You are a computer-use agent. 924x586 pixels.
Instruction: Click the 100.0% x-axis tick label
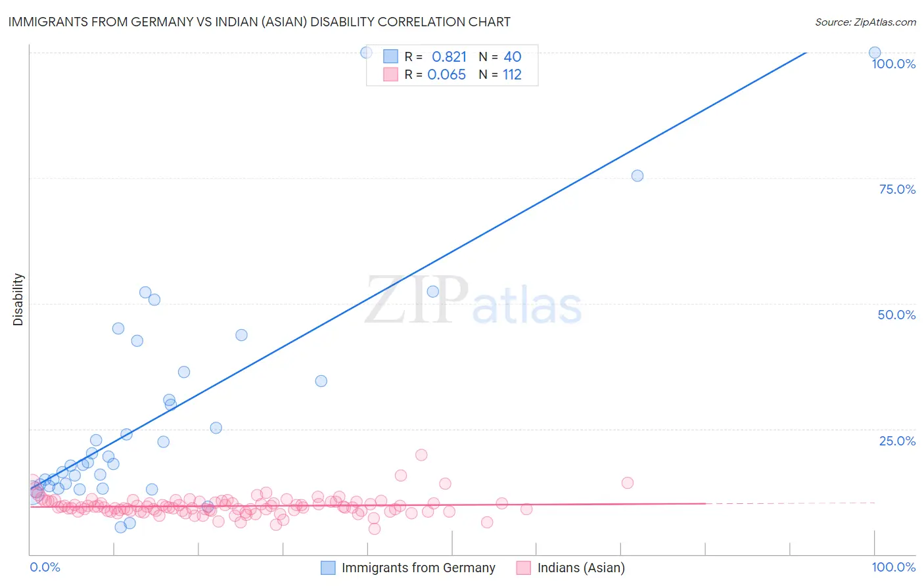click(x=894, y=567)
